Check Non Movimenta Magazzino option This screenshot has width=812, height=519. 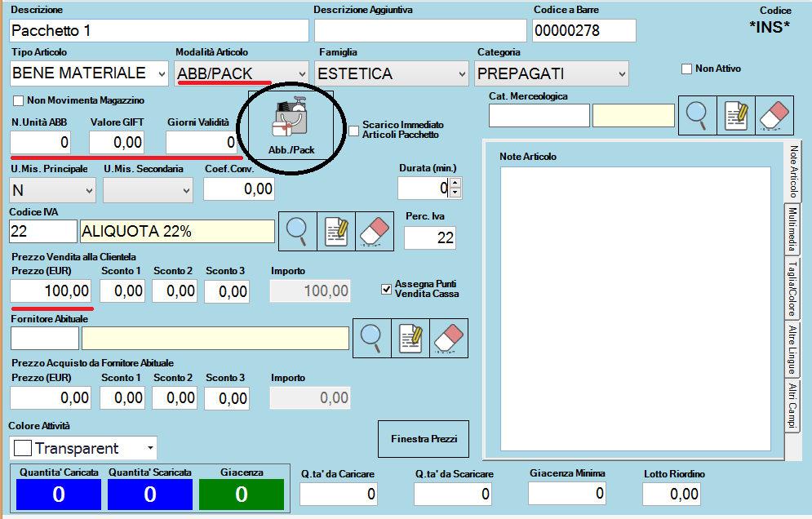tap(19, 101)
